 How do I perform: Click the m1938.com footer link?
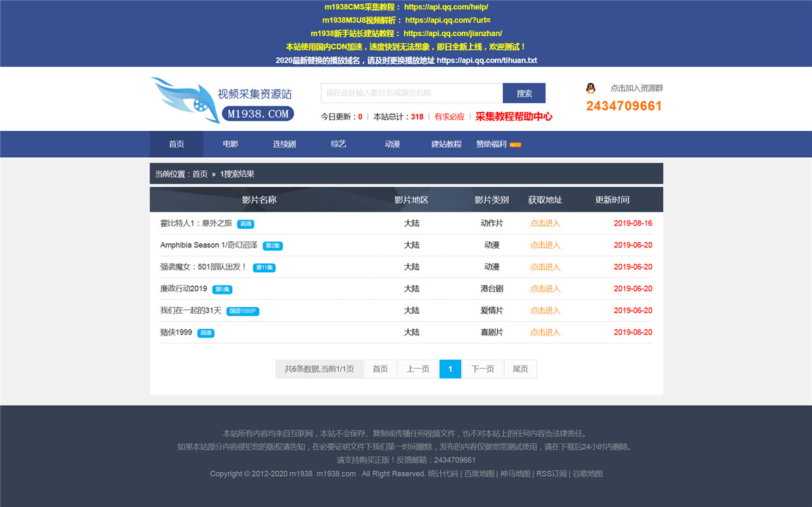(336, 473)
